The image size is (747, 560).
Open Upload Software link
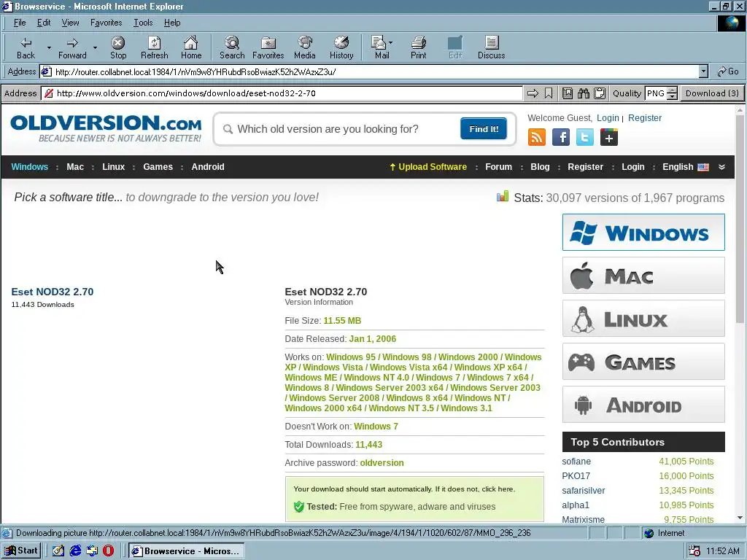tap(427, 167)
